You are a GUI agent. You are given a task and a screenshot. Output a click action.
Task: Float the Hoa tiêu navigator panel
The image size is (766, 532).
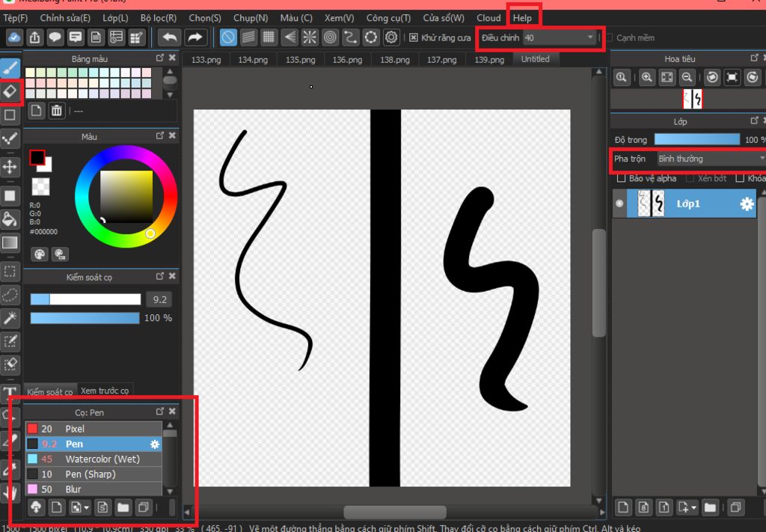tap(754, 58)
